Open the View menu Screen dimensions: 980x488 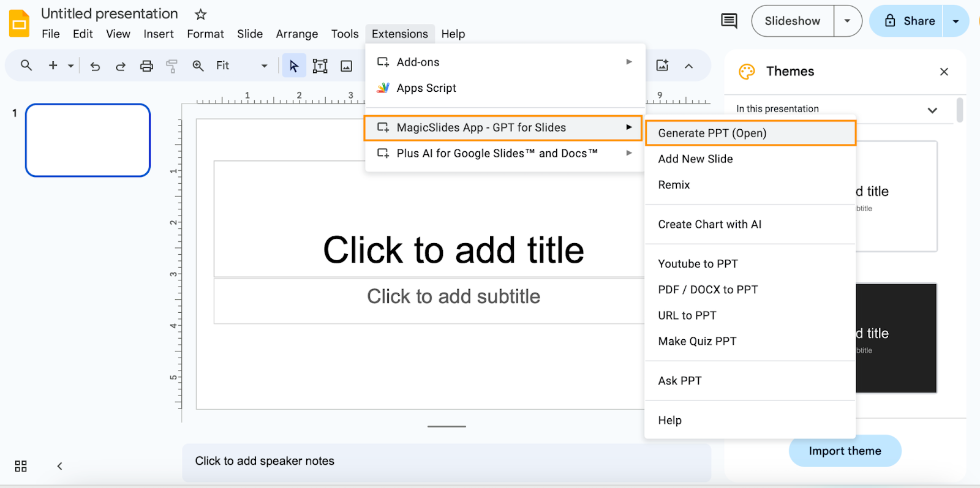pos(118,34)
